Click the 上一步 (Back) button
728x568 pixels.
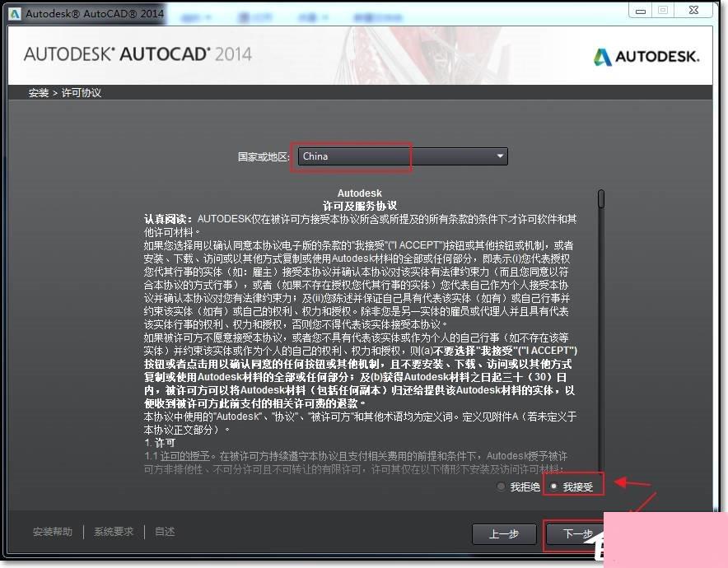504,534
